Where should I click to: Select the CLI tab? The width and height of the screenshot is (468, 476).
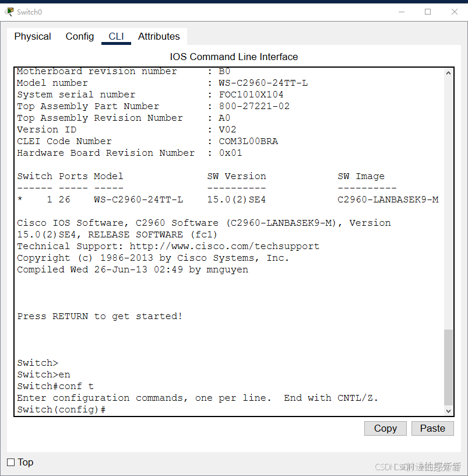116,36
